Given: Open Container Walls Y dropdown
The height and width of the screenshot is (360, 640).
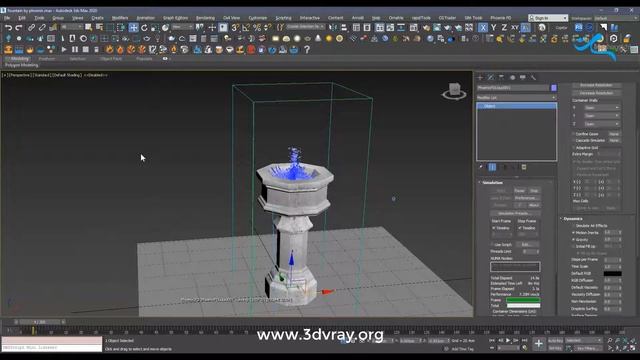Looking at the screenshot, I should click(602, 116).
